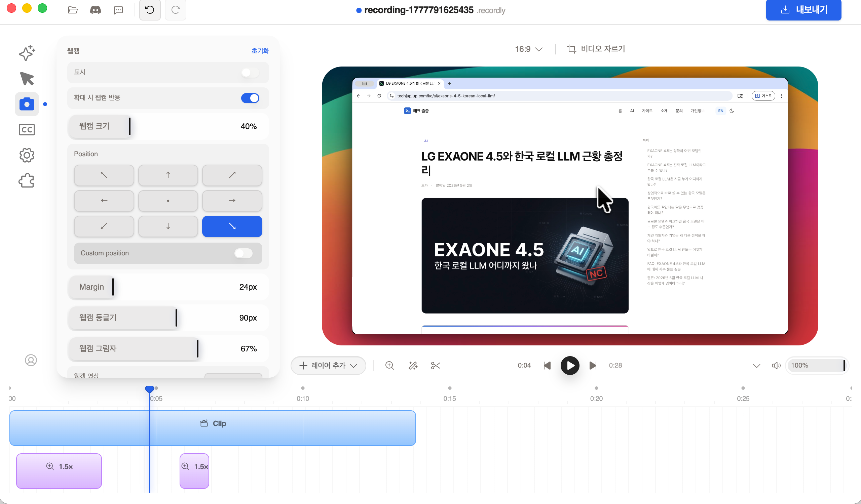861x504 pixels.
Task: Set webcam position to bottom-left
Action: (x=104, y=226)
